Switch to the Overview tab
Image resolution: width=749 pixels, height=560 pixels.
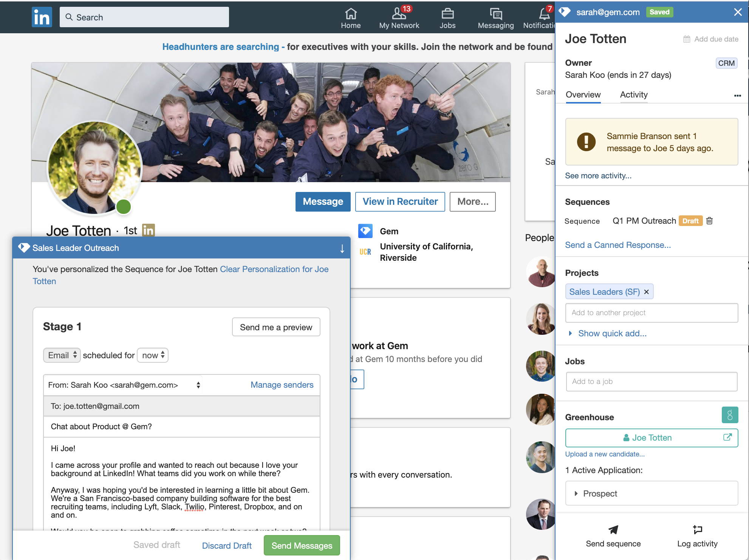pyautogui.click(x=582, y=94)
